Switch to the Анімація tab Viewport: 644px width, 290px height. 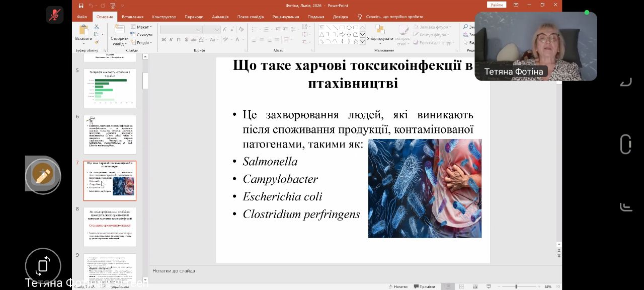(x=220, y=17)
